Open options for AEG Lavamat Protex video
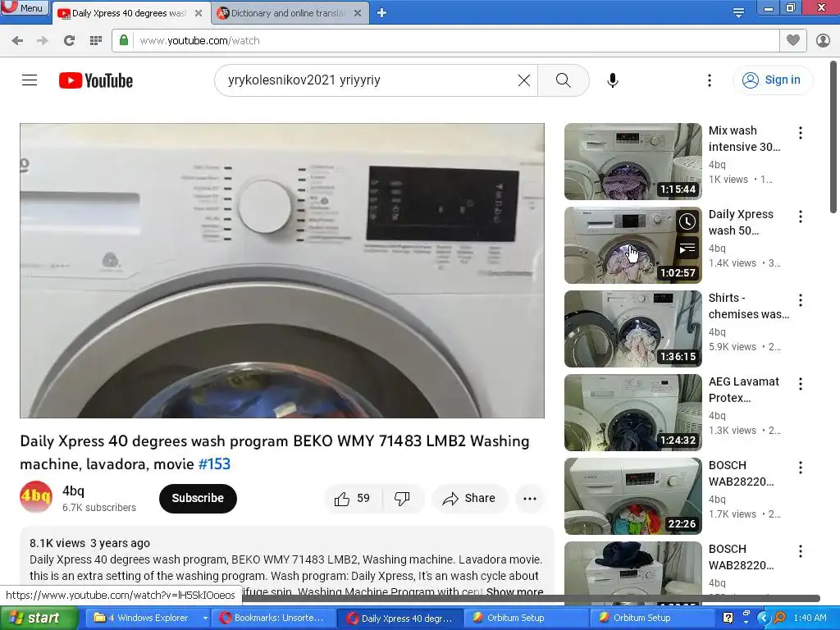 tap(801, 384)
